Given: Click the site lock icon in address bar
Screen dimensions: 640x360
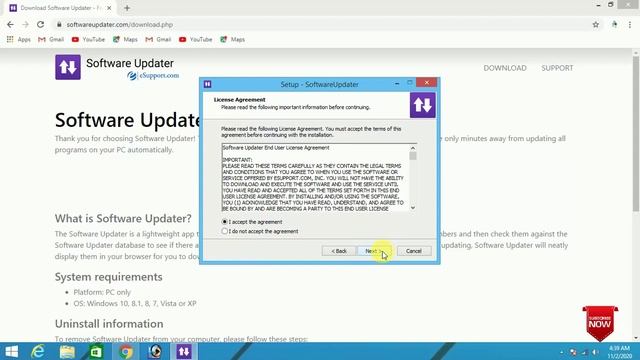Looking at the screenshot, I should coord(59,24).
